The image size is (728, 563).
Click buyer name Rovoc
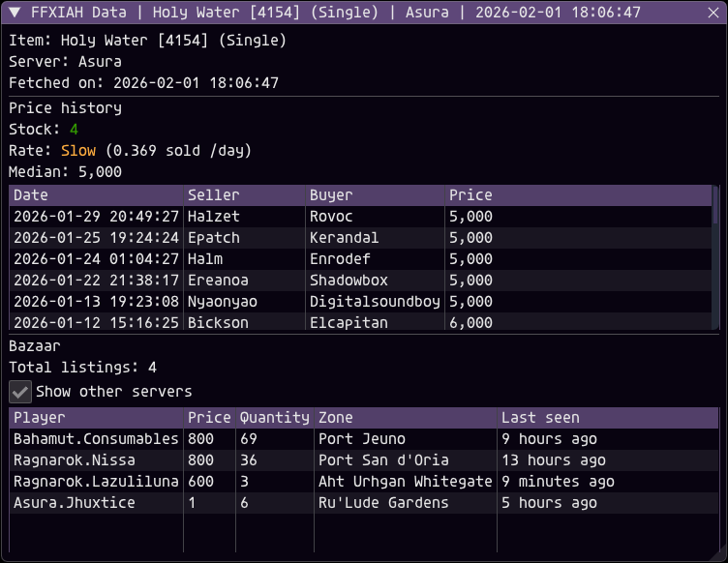click(x=331, y=216)
